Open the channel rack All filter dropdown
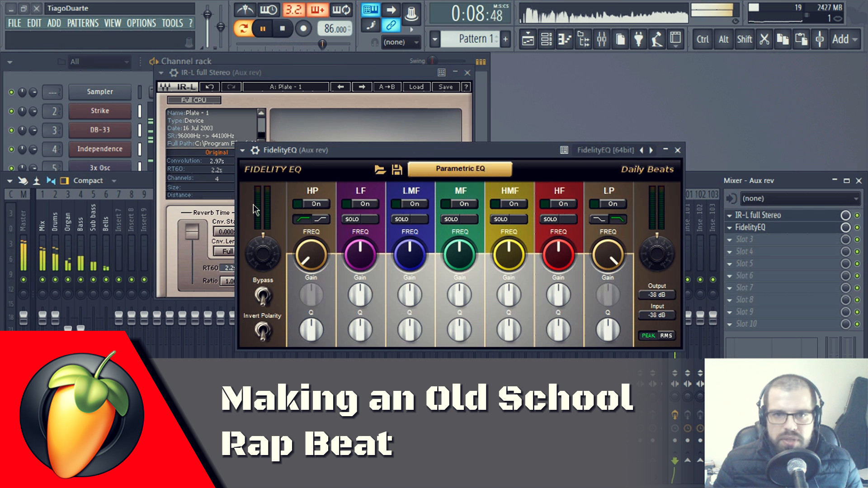868x488 pixels. 99,61
